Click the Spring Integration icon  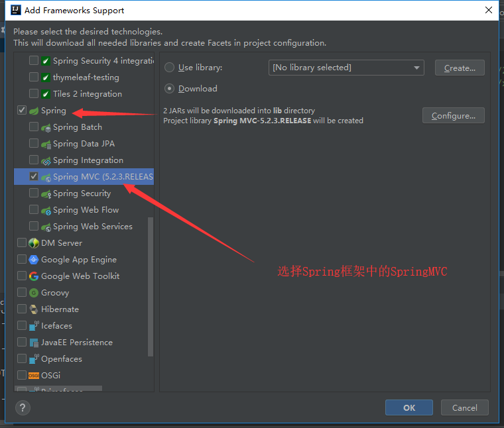click(46, 161)
